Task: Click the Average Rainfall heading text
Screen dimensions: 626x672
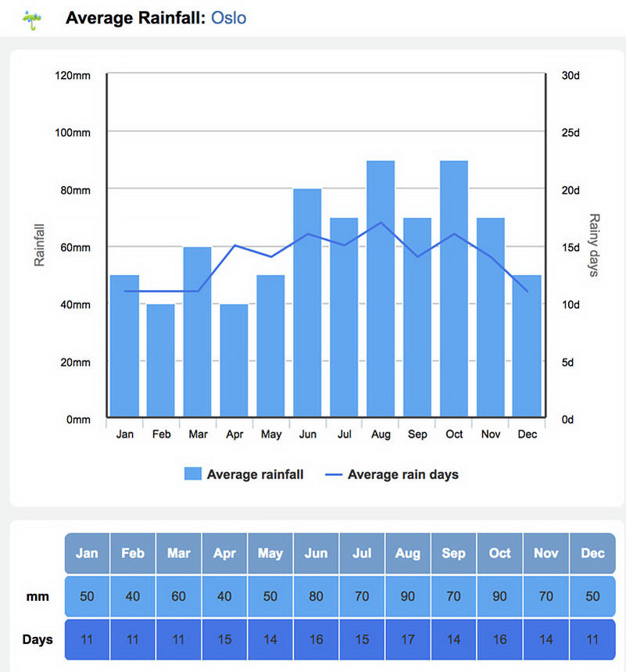Action: (x=136, y=18)
